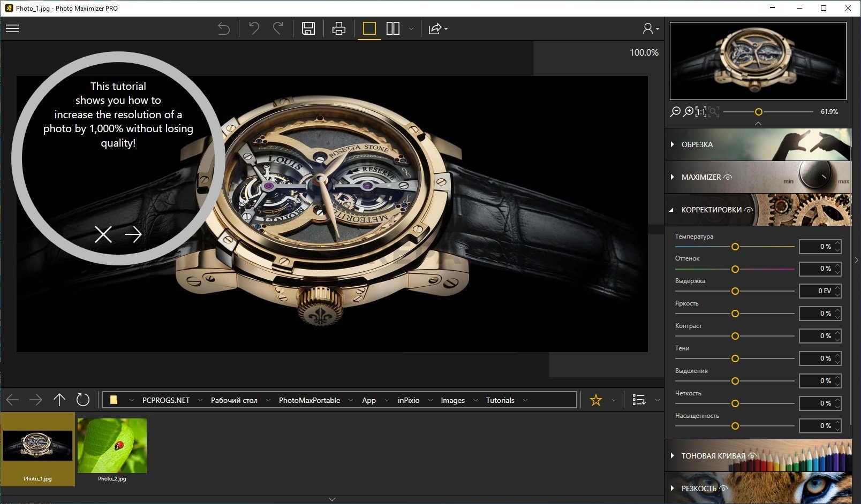The height and width of the screenshot is (504, 861).
Task: Click the refresh folder icon
Action: pos(82,400)
